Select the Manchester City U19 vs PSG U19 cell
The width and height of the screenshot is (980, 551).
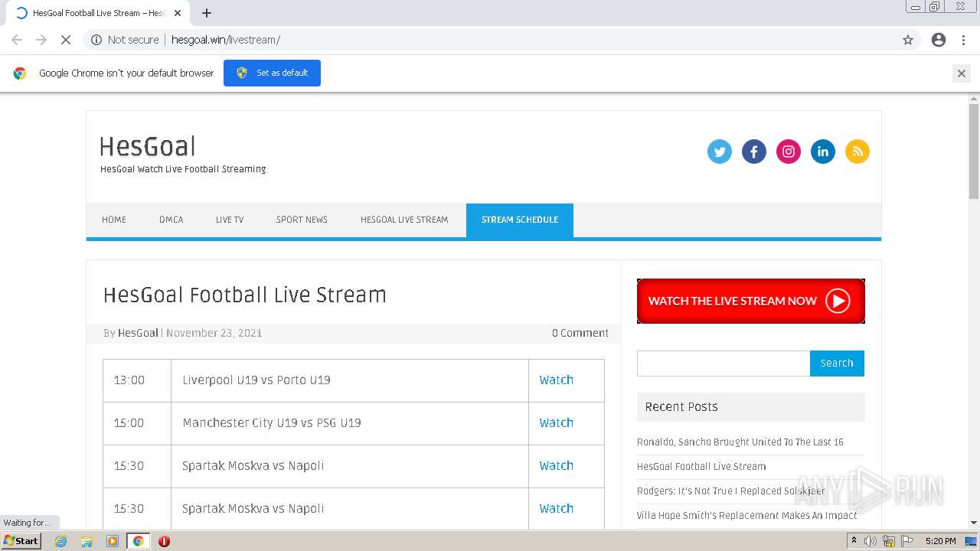pyautogui.click(x=350, y=423)
